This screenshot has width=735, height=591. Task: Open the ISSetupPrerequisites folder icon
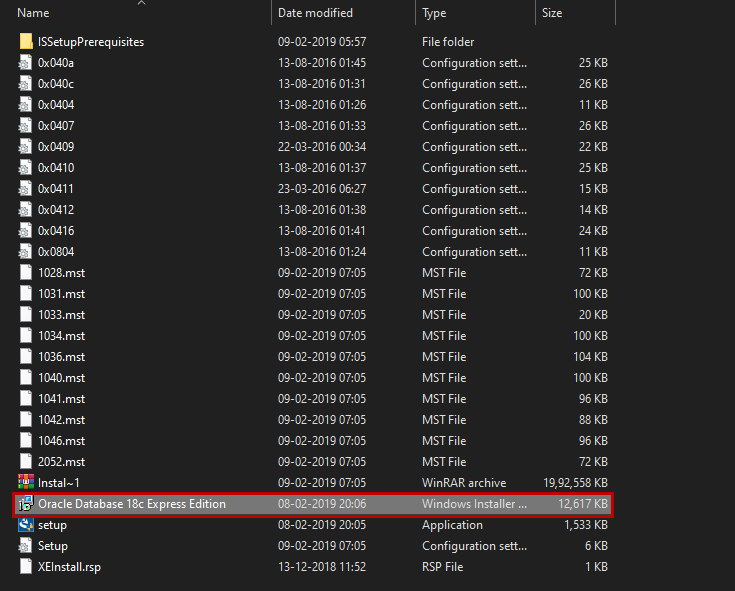coord(26,41)
